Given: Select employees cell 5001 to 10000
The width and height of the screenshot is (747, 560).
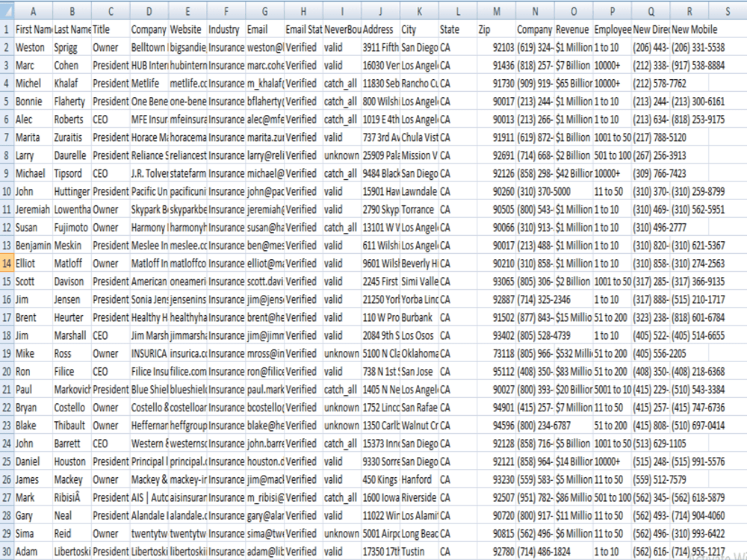Looking at the screenshot, I should (613, 390).
